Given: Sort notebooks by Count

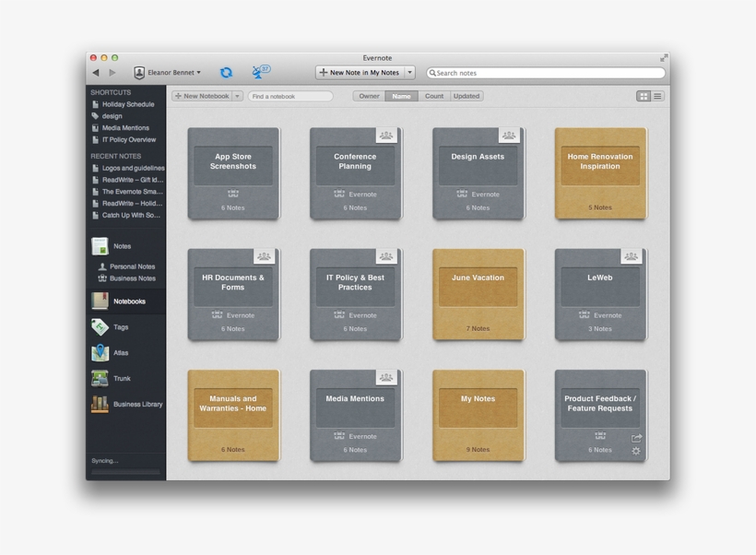Looking at the screenshot, I should [434, 96].
